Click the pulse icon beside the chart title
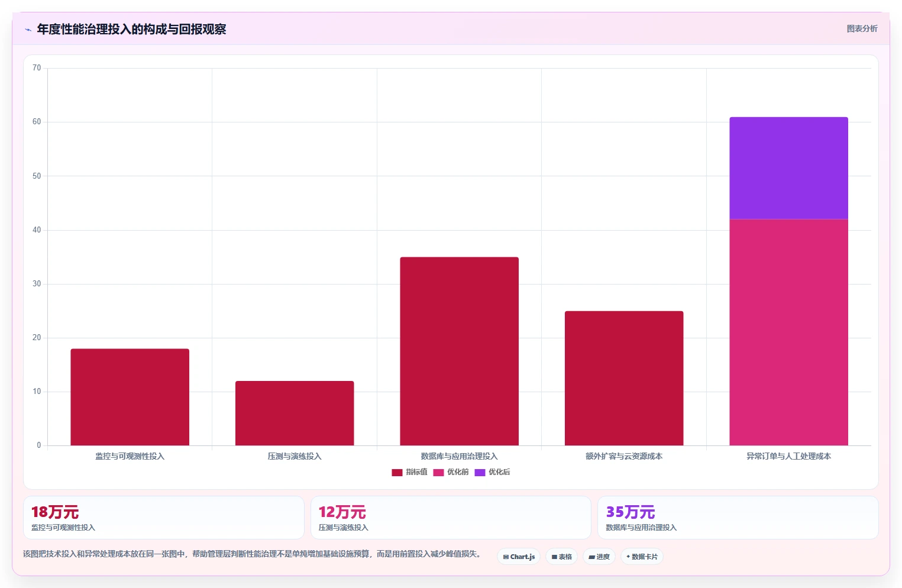 click(x=28, y=30)
